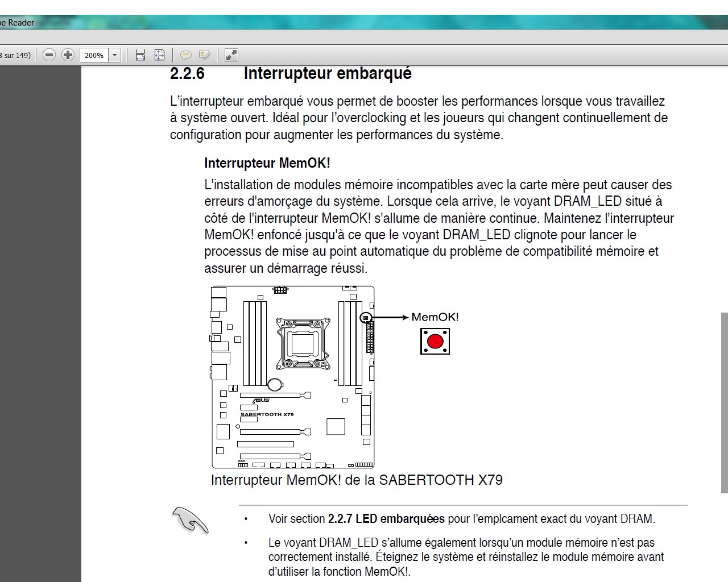
Task: Click the line starting "Le voyant DRAM_LED s'allume également"
Action: click(461, 542)
